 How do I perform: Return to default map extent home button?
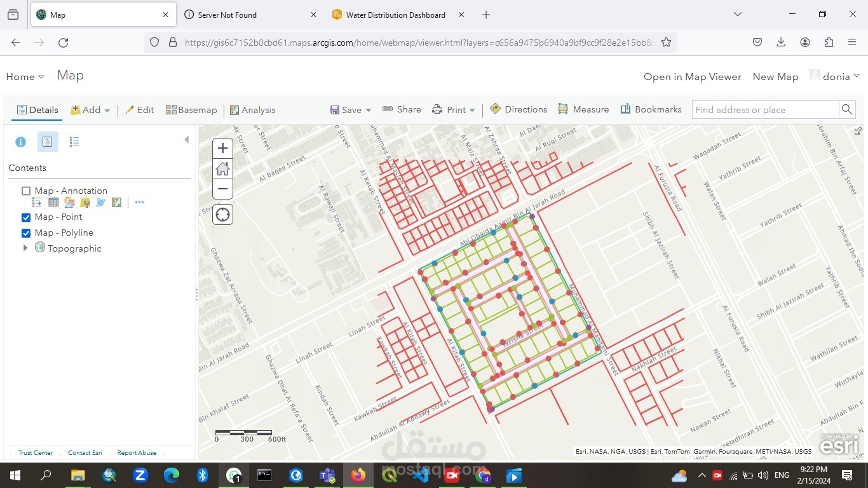(x=222, y=169)
